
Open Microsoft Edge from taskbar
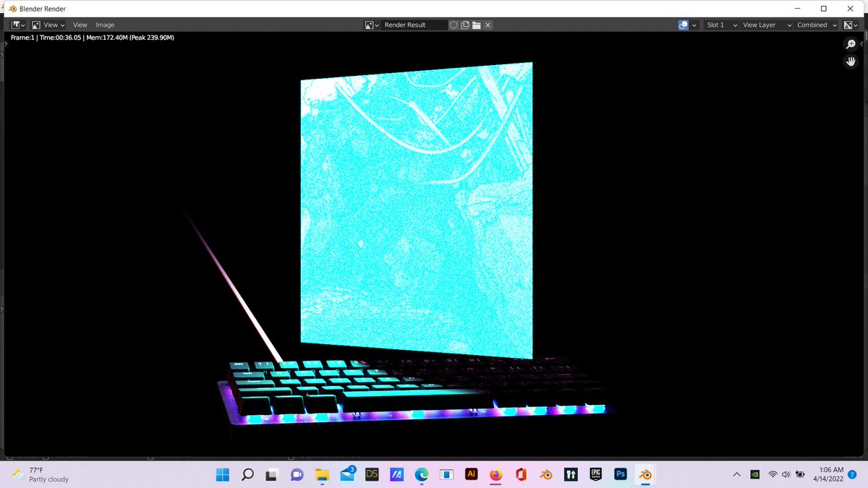pos(422,474)
